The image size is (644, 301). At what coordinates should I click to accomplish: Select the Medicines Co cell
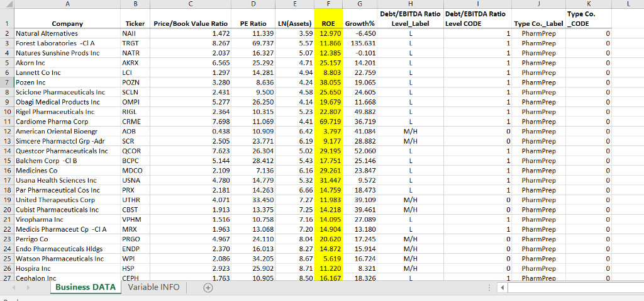[67, 171]
